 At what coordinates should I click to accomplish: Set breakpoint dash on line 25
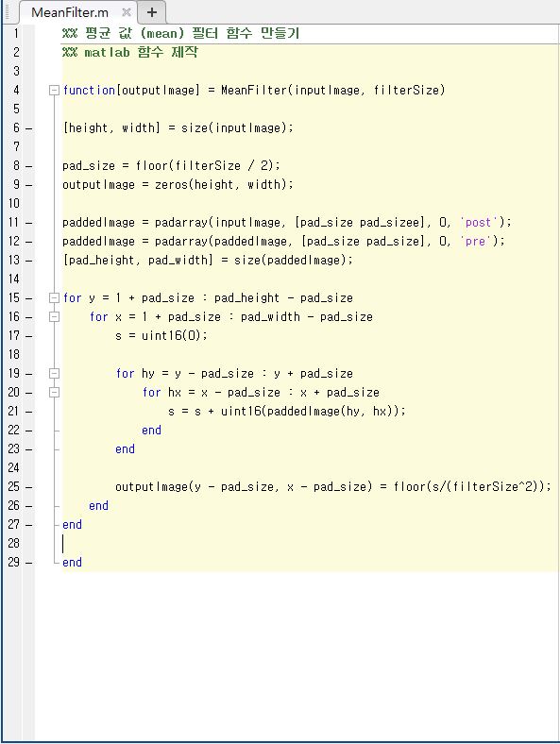29,487
